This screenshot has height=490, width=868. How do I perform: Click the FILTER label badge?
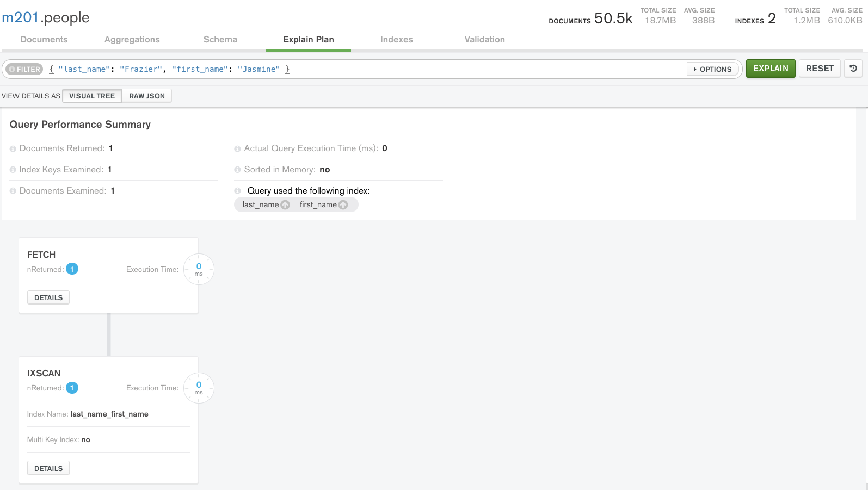pos(24,69)
